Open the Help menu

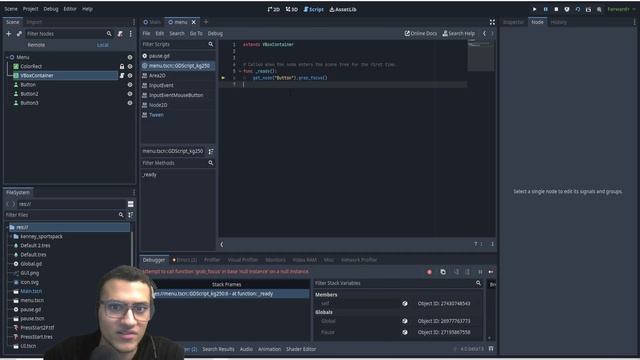click(x=87, y=9)
